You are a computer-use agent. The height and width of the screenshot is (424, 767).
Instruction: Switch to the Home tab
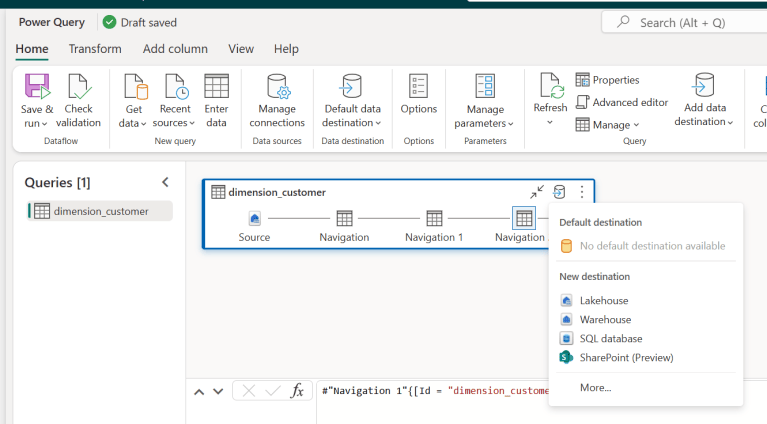click(32, 49)
